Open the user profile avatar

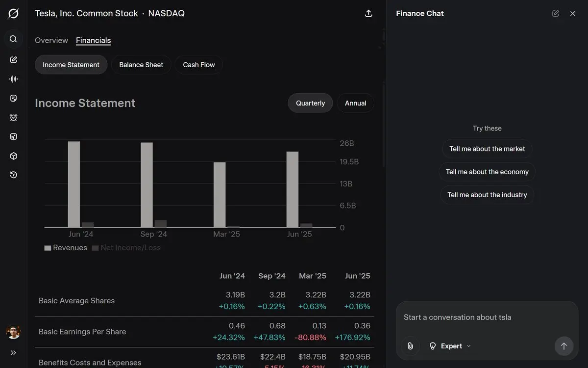(x=13, y=332)
